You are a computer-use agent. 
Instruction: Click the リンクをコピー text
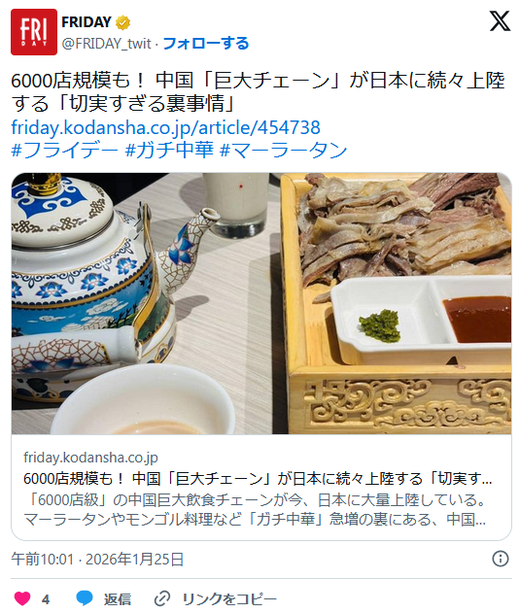(230, 599)
